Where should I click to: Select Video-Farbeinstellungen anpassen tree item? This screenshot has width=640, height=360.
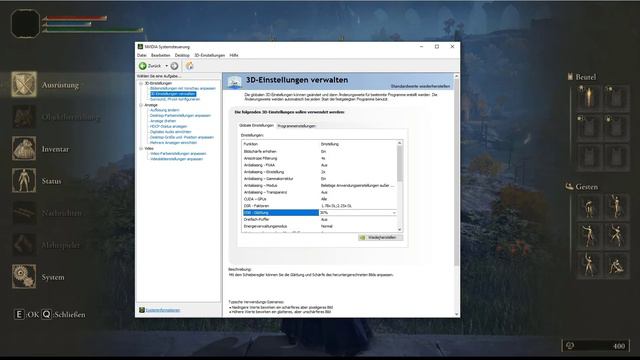point(178,153)
